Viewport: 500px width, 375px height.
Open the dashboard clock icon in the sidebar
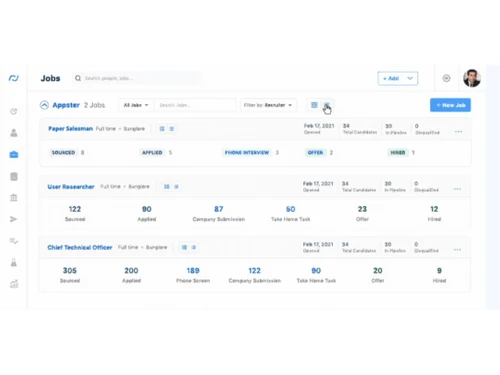(x=14, y=111)
